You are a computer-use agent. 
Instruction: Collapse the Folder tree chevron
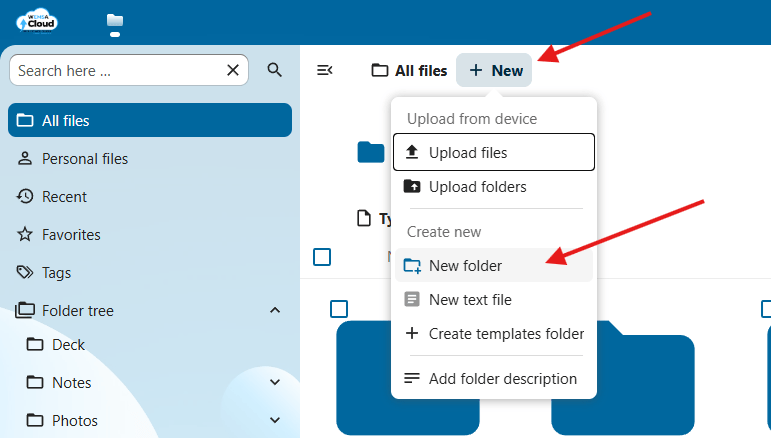(275, 310)
